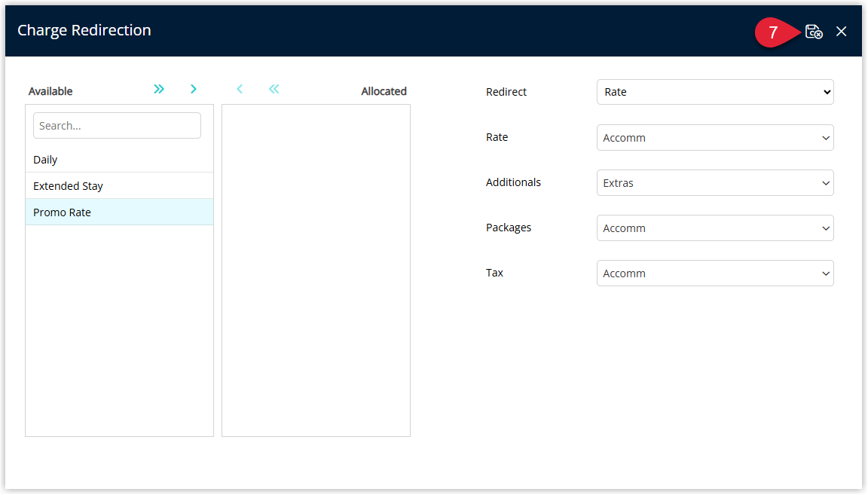
Task: Select Extended Stay in Available list
Action: tap(119, 186)
